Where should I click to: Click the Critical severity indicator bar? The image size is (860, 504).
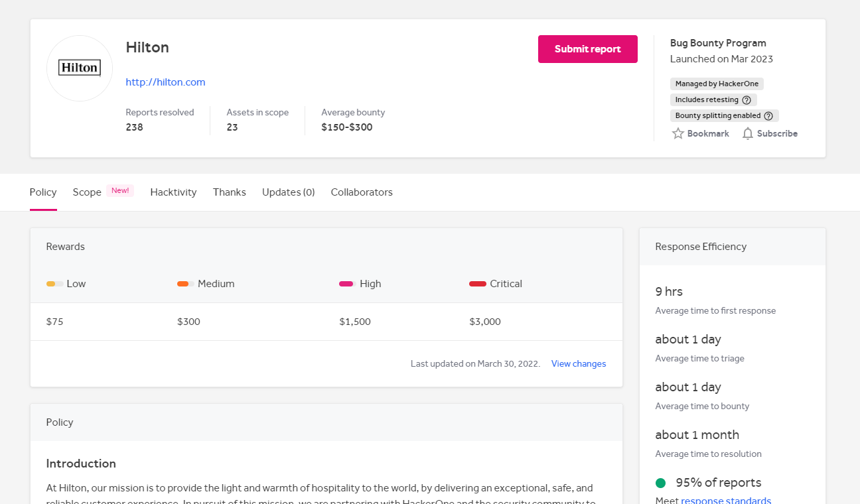(478, 284)
